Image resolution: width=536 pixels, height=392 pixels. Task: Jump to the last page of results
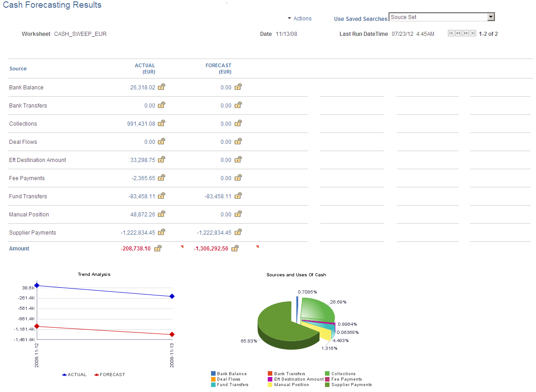point(472,33)
